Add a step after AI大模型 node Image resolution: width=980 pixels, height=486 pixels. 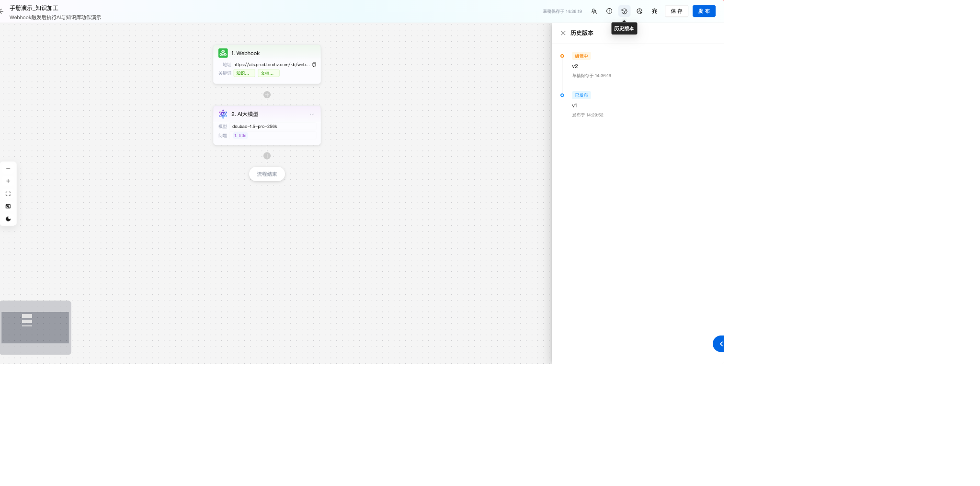point(267,156)
